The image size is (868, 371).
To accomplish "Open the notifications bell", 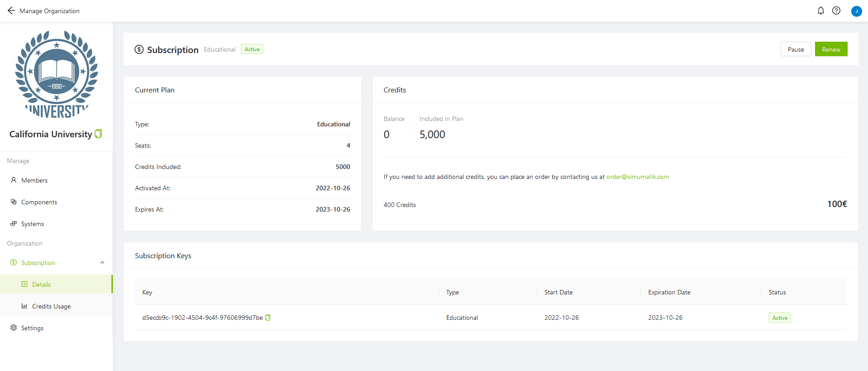I will pos(820,10).
